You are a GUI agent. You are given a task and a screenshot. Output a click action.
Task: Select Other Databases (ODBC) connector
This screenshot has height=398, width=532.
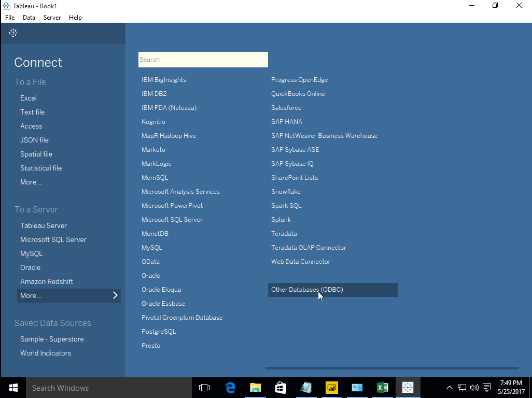(333, 290)
